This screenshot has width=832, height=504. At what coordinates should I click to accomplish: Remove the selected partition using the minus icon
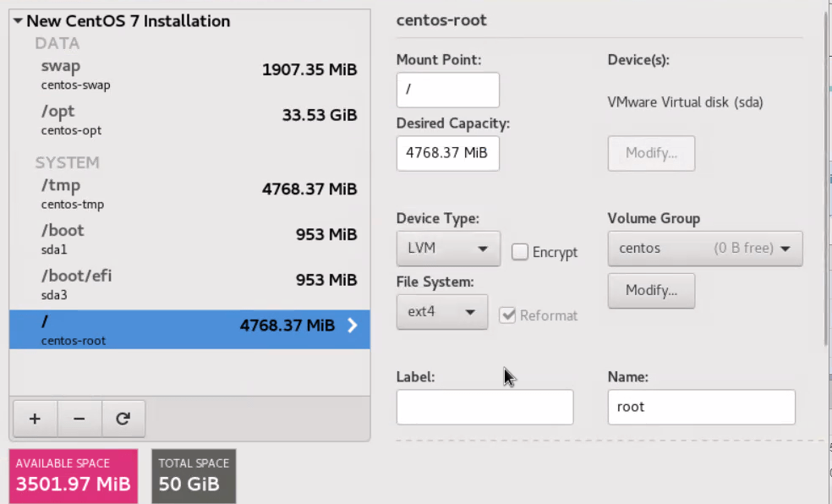tap(79, 418)
